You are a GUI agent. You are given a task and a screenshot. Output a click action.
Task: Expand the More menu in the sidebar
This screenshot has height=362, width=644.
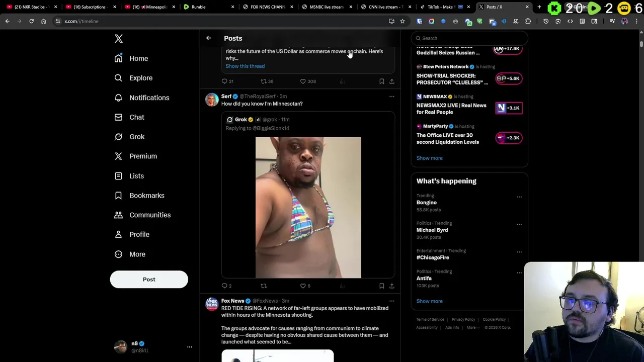[130, 254]
